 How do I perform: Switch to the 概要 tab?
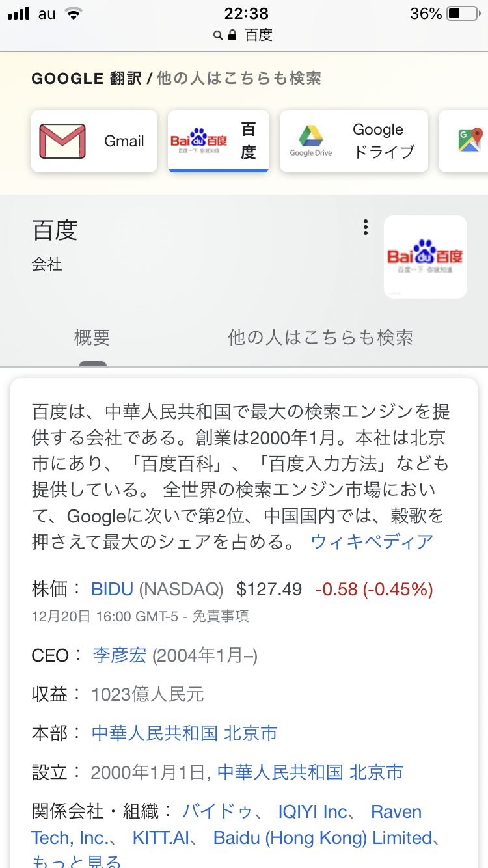click(x=92, y=338)
